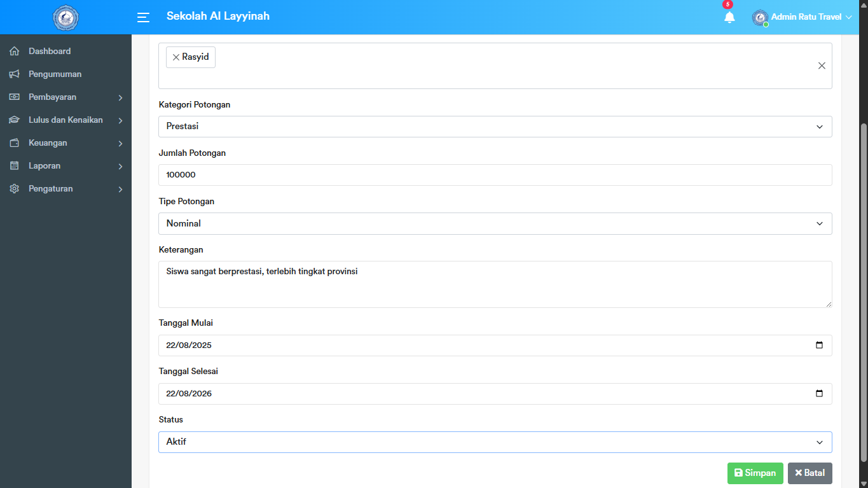
Task: Click the school logo in header
Action: (x=65, y=17)
